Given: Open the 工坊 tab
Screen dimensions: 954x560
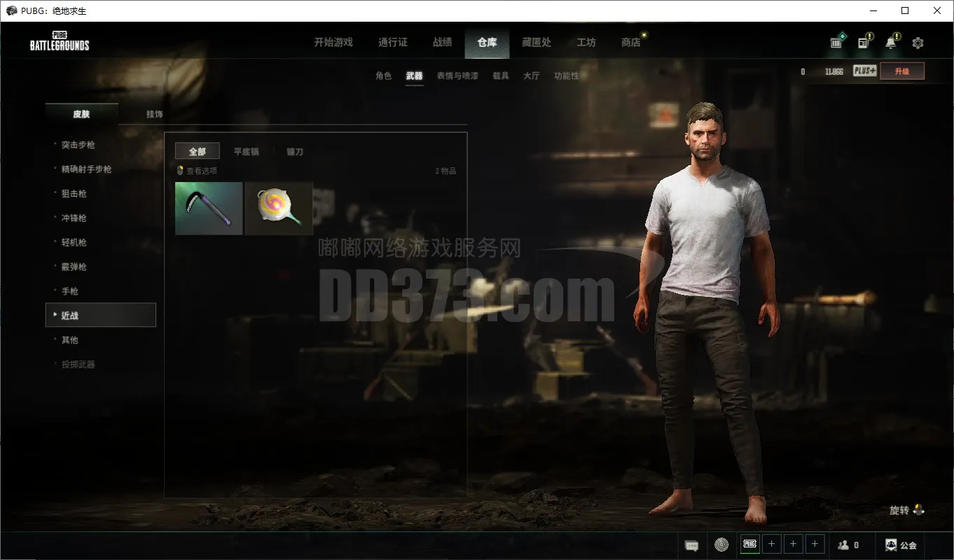Looking at the screenshot, I should (x=586, y=43).
